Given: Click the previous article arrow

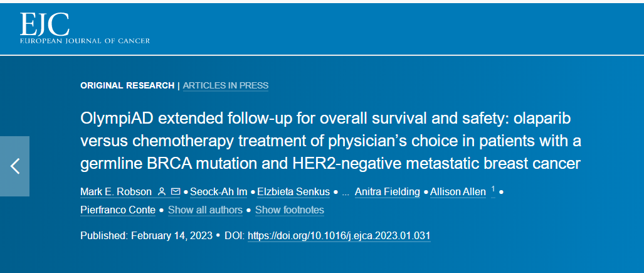Looking at the screenshot, I should click(x=15, y=166).
